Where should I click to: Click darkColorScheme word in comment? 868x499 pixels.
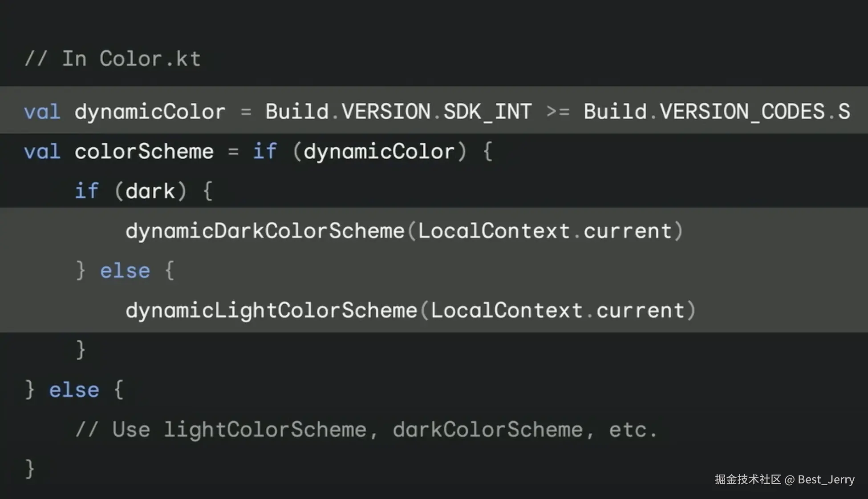(x=487, y=430)
